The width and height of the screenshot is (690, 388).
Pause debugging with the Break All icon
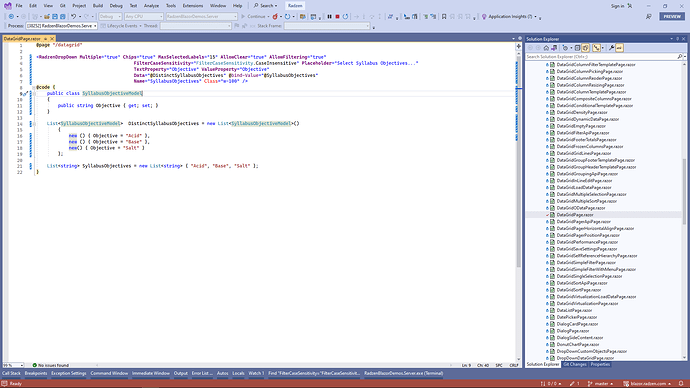329,17
